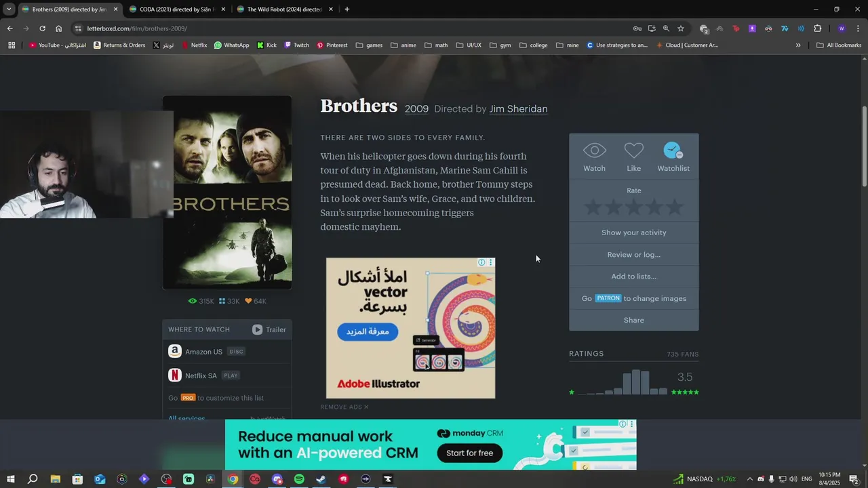
Task: Switch to CODA (2021) tab
Action: [176, 9]
